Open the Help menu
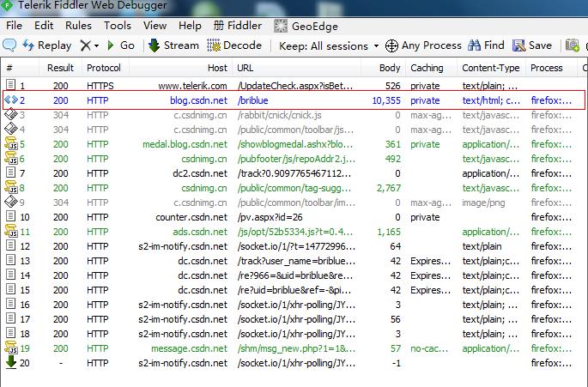Screen dimensions: 588x387 coord(190,26)
